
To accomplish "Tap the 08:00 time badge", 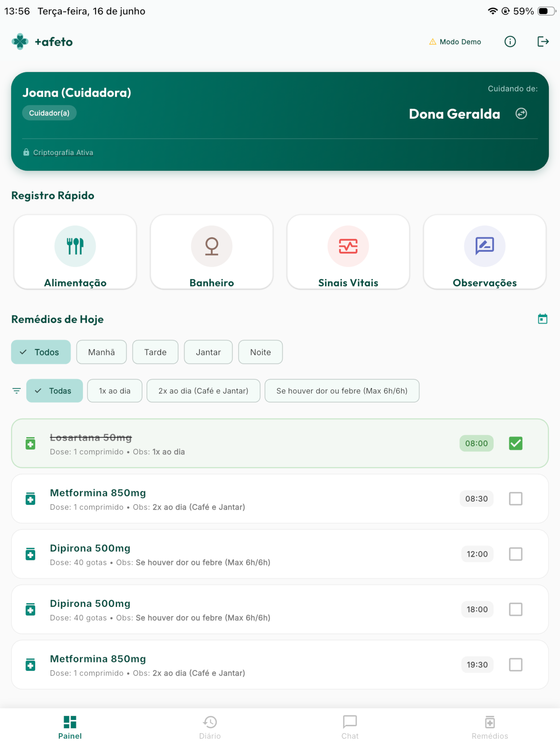I will click(x=476, y=443).
